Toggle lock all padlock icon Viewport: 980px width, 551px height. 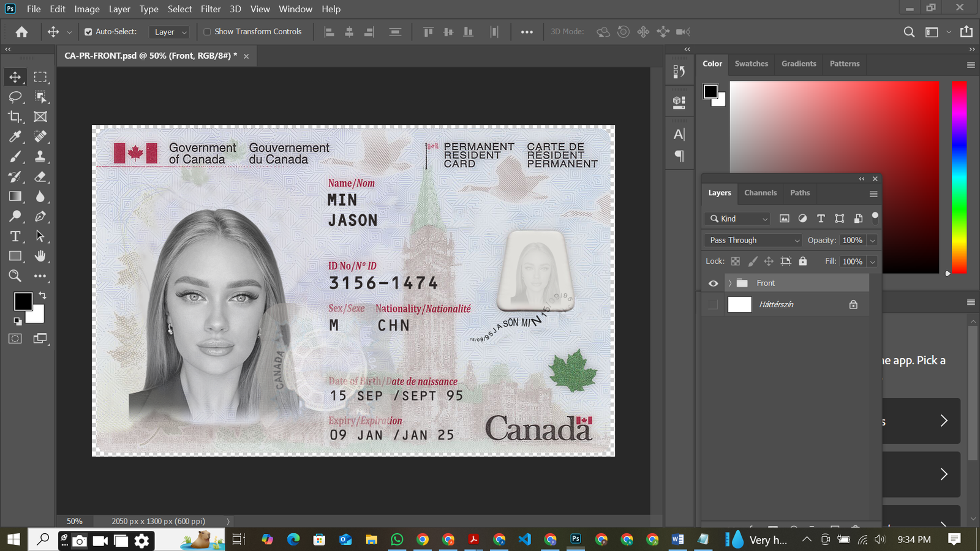pyautogui.click(x=803, y=261)
